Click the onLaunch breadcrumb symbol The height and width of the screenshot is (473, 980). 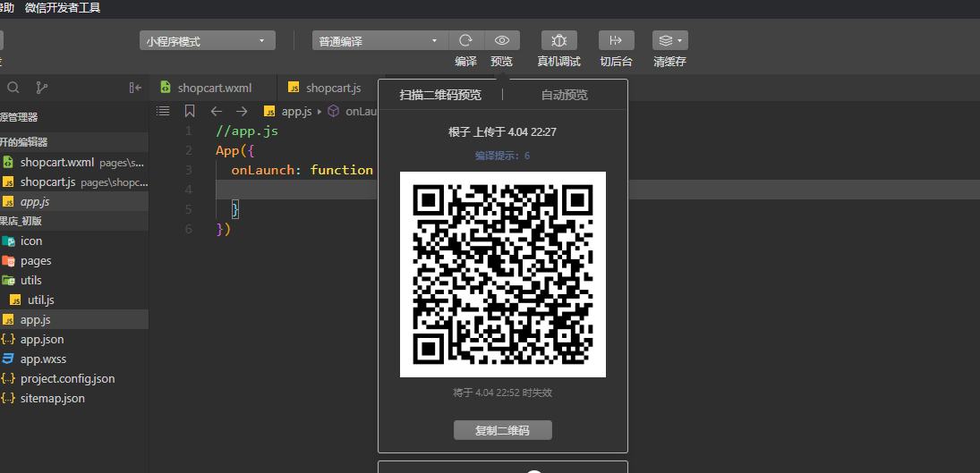click(354, 111)
